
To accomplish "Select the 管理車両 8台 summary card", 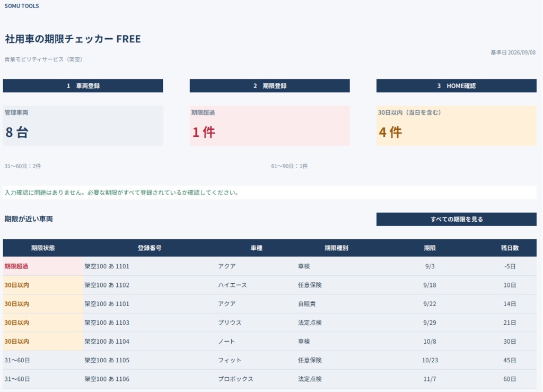I will [83, 126].
